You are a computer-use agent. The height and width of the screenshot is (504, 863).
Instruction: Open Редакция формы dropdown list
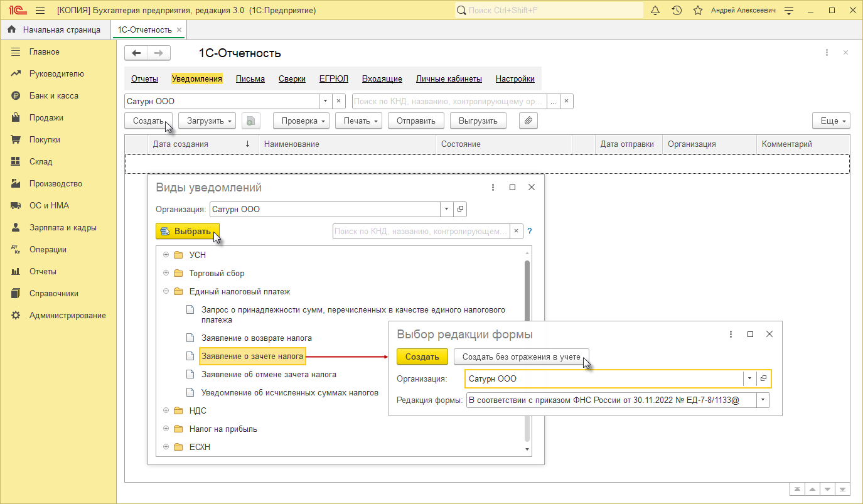763,400
